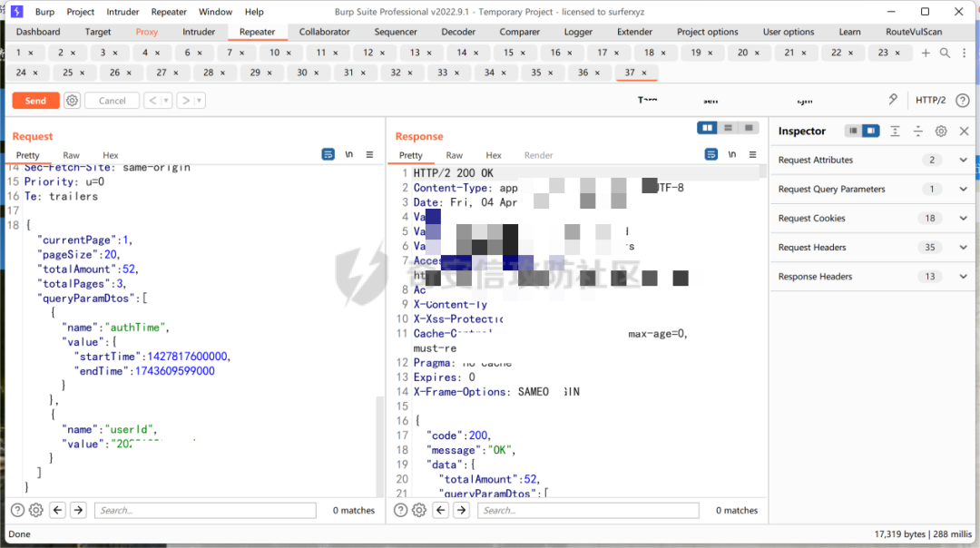980x548 pixels.
Task: Jump to next request search match
Action: click(x=78, y=511)
